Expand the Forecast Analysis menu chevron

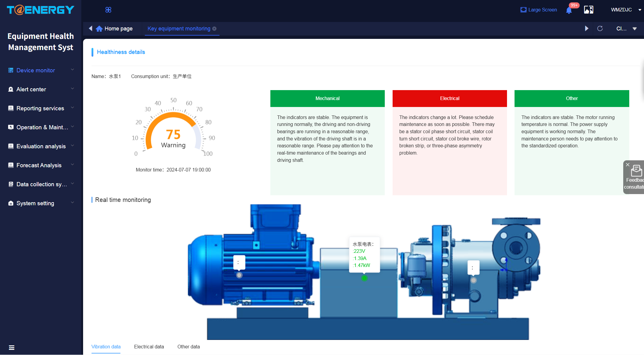coord(73,165)
